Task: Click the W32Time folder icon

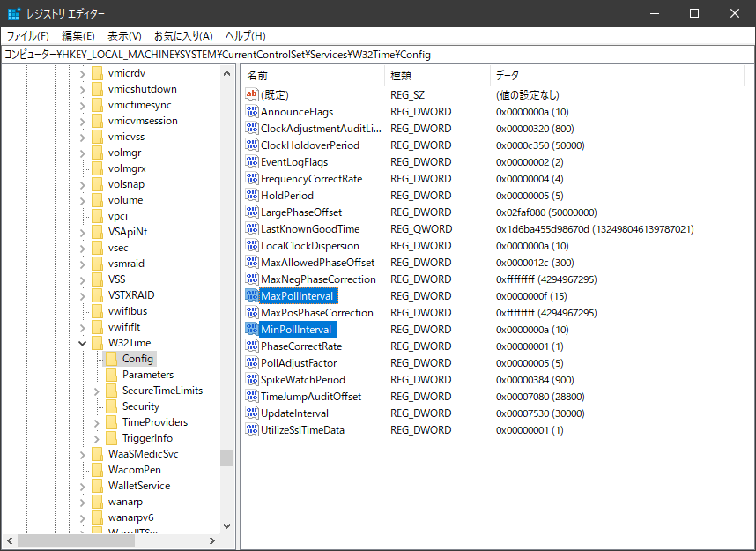Action: coord(97,343)
